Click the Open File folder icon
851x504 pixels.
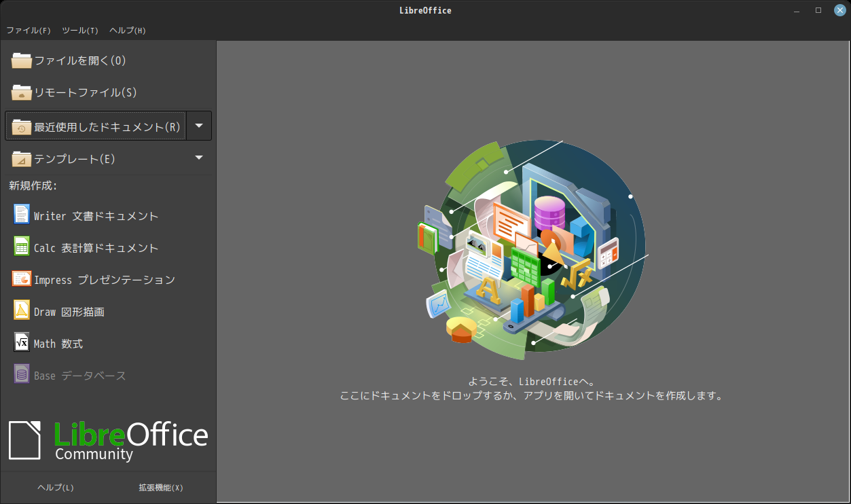click(x=22, y=60)
